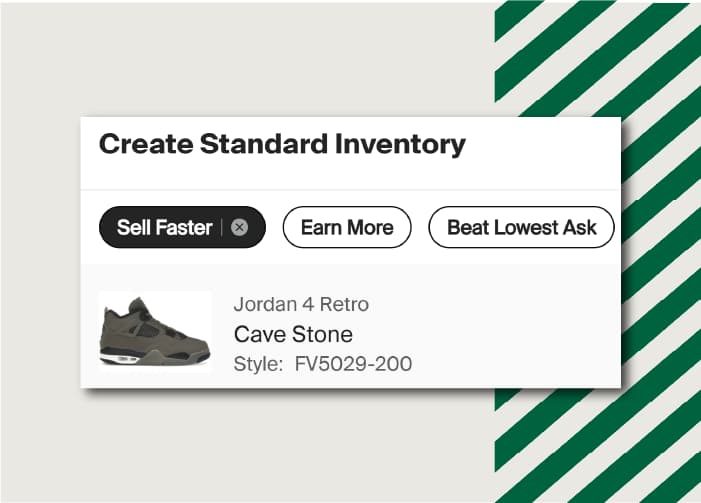Enable the Earn More filter chip
701x503 pixels.
pos(347,227)
